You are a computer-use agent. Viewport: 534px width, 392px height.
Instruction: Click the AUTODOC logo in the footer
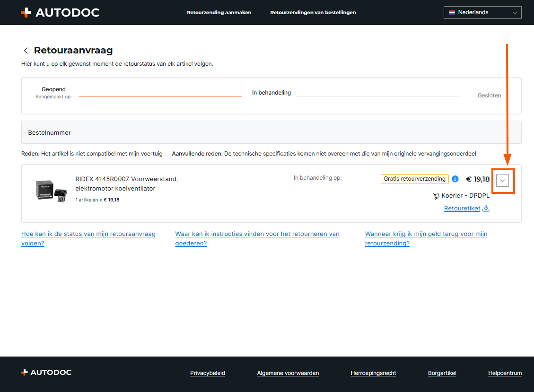point(46,373)
